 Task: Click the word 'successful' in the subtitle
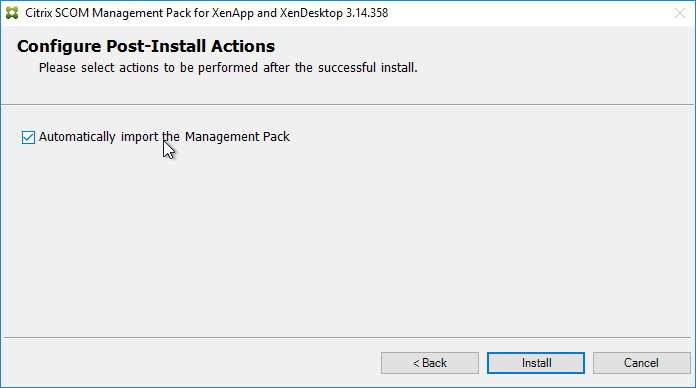347,67
